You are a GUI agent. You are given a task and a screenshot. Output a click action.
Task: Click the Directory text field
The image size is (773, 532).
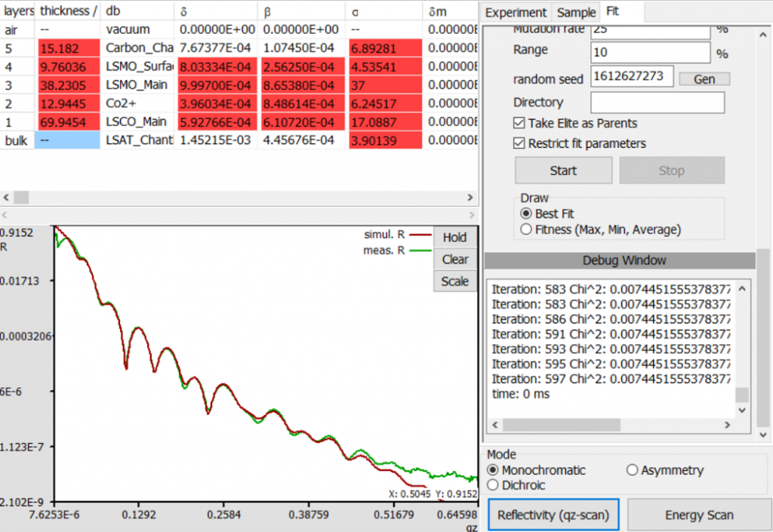tap(657, 102)
